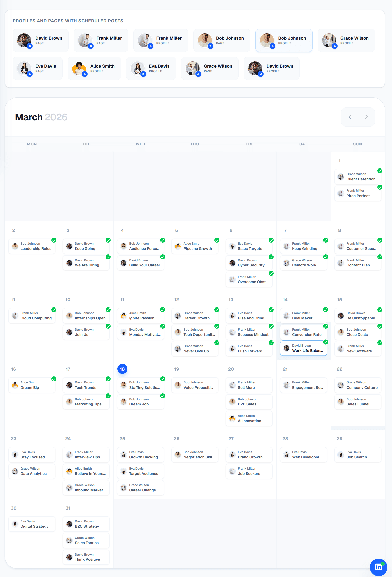Select David Brown PAGE profile card

(41, 40)
